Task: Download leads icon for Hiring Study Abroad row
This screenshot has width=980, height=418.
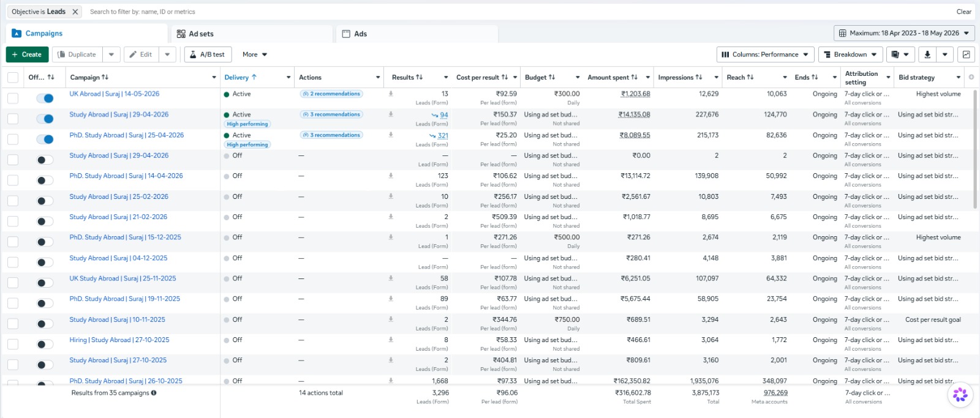Action: [391, 340]
